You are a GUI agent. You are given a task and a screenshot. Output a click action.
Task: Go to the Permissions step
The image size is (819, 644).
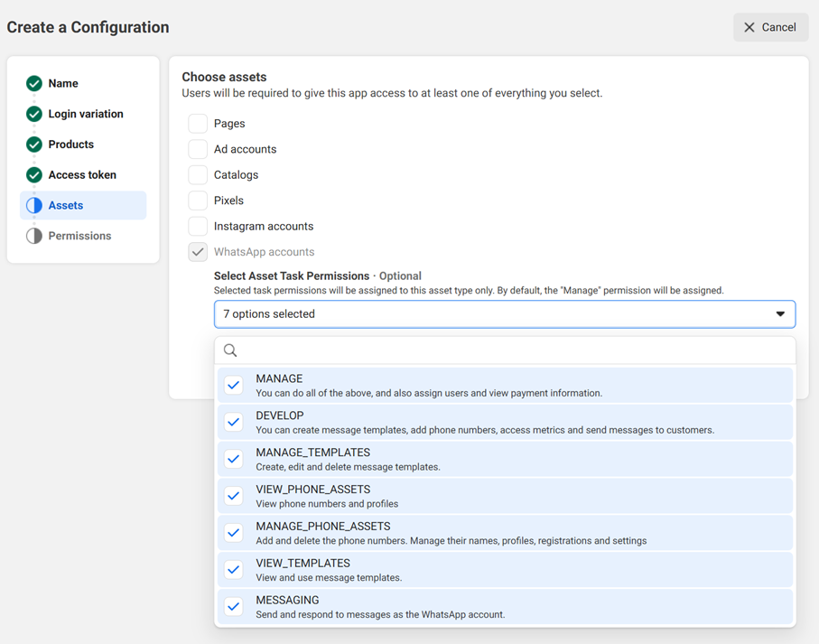[79, 235]
